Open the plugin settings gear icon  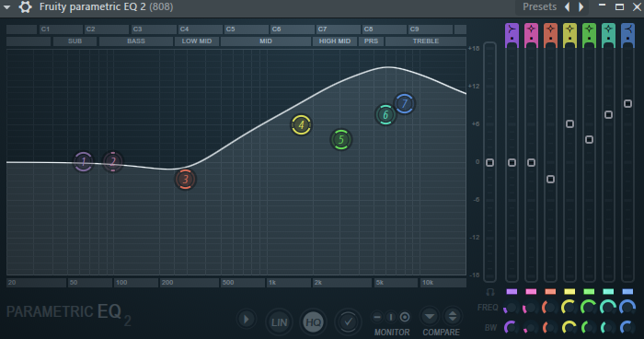pyautogui.click(x=25, y=7)
